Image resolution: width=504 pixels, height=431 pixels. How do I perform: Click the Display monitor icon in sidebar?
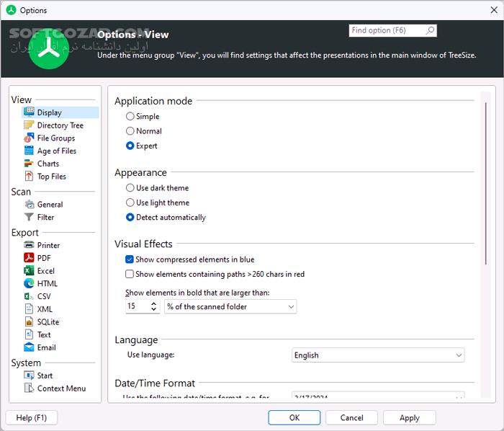[x=29, y=112]
